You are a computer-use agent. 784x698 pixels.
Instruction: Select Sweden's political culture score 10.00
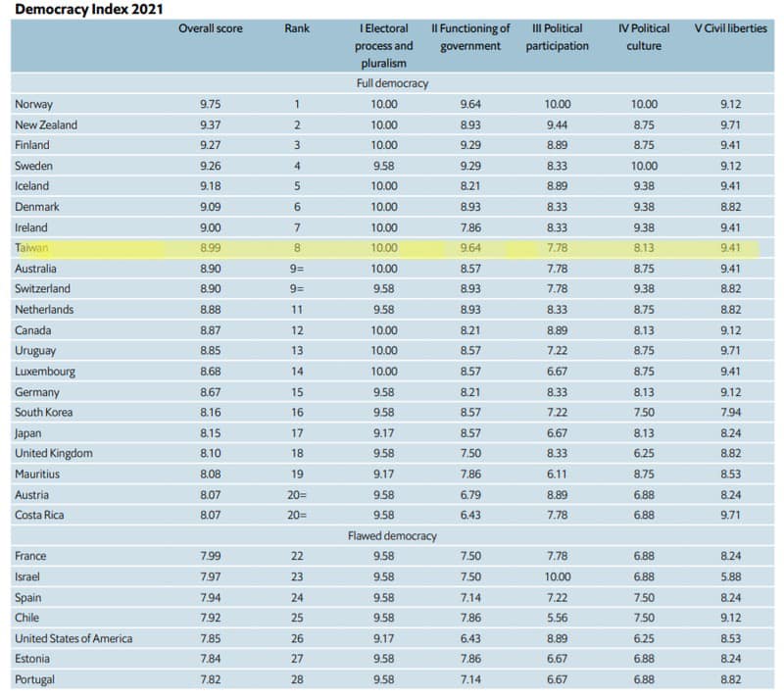644,166
